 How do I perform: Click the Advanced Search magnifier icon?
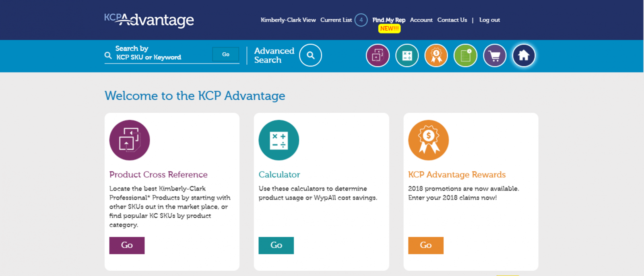pyautogui.click(x=310, y=55)
